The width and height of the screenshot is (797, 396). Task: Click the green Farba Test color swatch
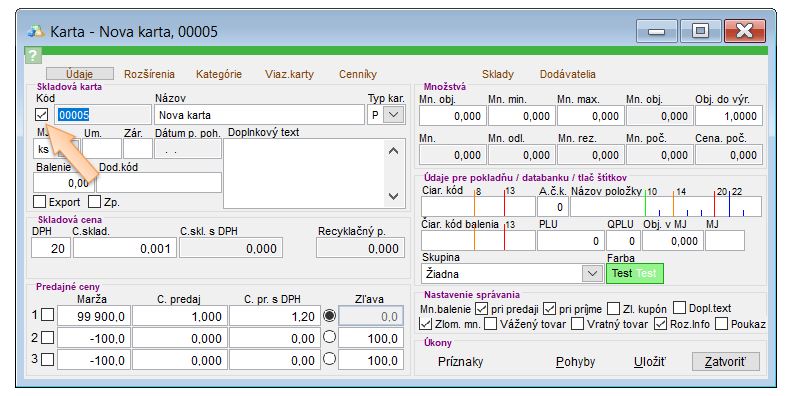635,273
